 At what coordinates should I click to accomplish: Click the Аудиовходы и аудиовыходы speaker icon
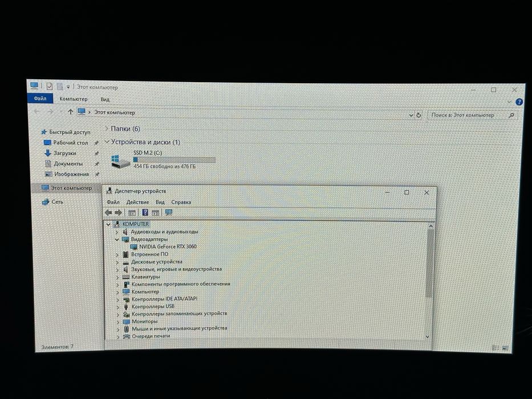tap(125, 232)
